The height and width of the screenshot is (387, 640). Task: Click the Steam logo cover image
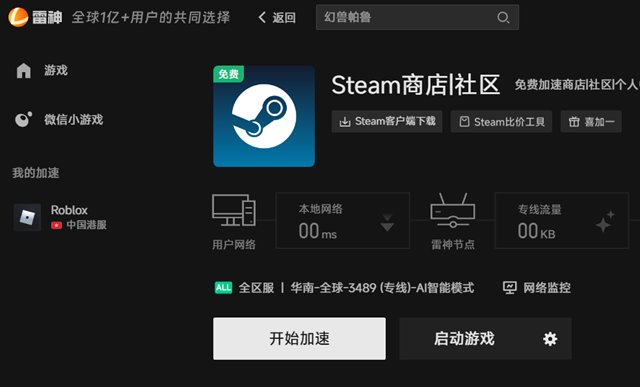[264, 116]
